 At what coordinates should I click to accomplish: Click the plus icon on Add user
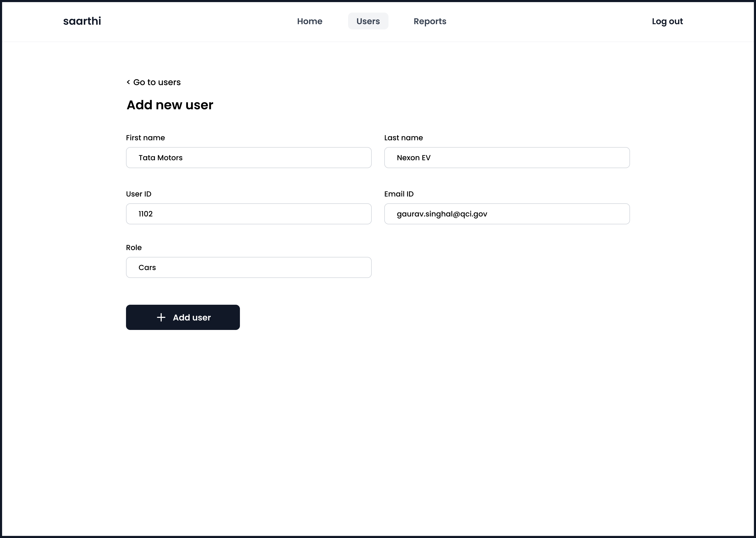tap(161, 317)
